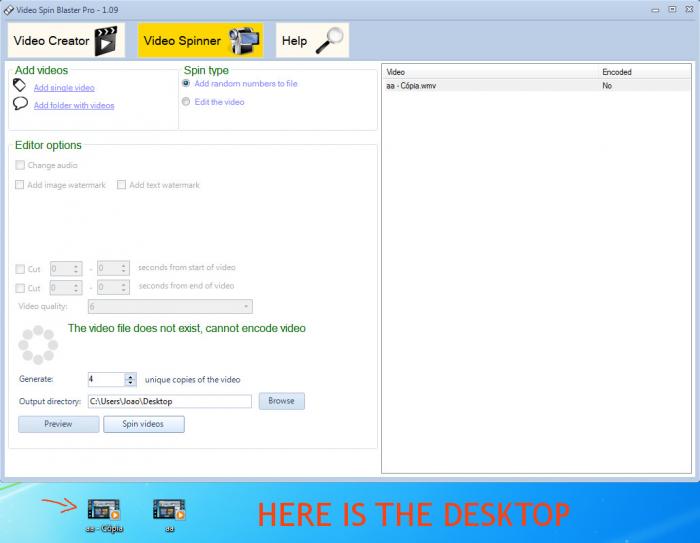The image size is (700, 543).
Task: Click the magnifying glass Help icon
Action: [330, 41]
